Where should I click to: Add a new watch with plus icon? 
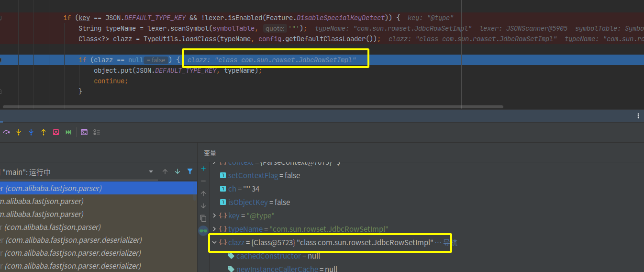point(203,169)
